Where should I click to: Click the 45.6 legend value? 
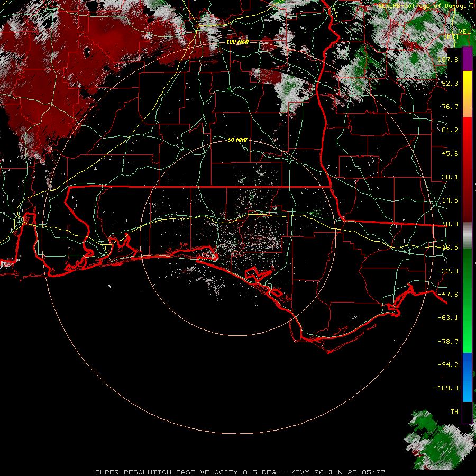[450, 153]
